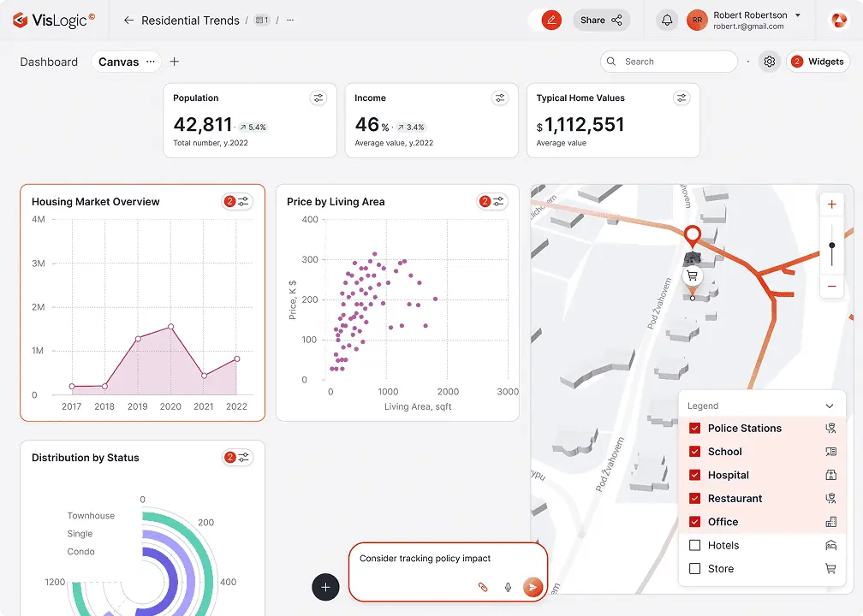Click the School legend icon
Screen dimensions: 863x616
pyautogui.click(x=831, y=452)
